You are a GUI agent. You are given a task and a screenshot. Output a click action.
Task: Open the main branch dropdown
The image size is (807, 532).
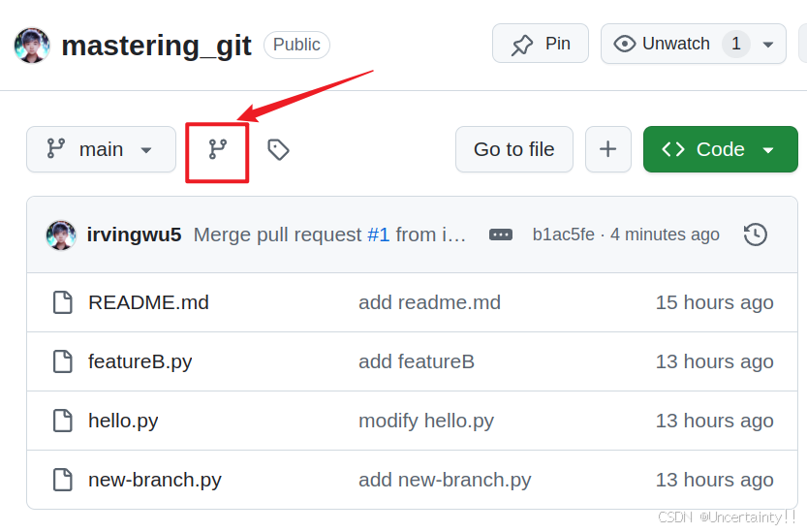pyautogui.click(x=102, y=149)
